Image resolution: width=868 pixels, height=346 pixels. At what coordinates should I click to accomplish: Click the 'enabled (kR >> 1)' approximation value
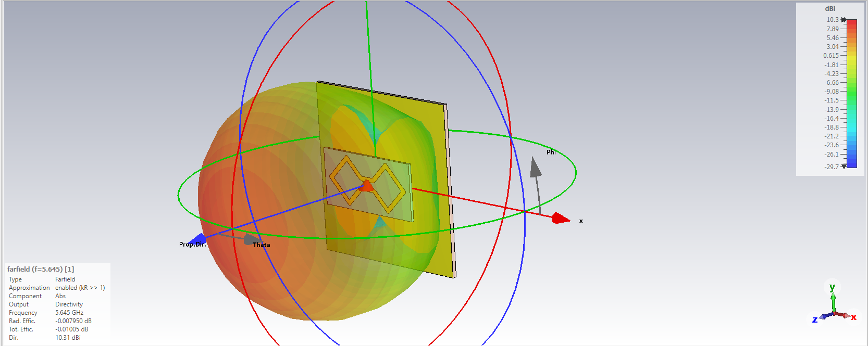pos(80,288)
